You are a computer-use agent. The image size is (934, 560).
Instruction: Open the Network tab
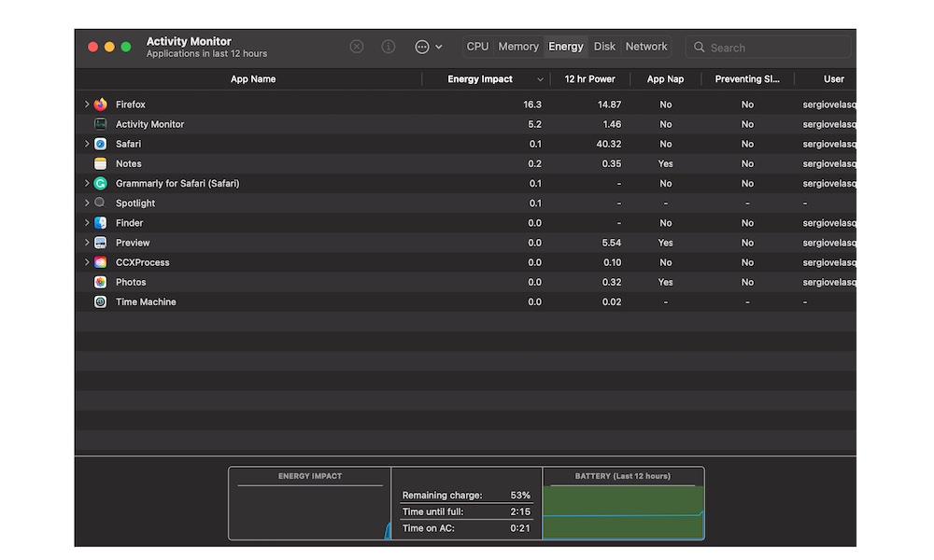point(646,47)
